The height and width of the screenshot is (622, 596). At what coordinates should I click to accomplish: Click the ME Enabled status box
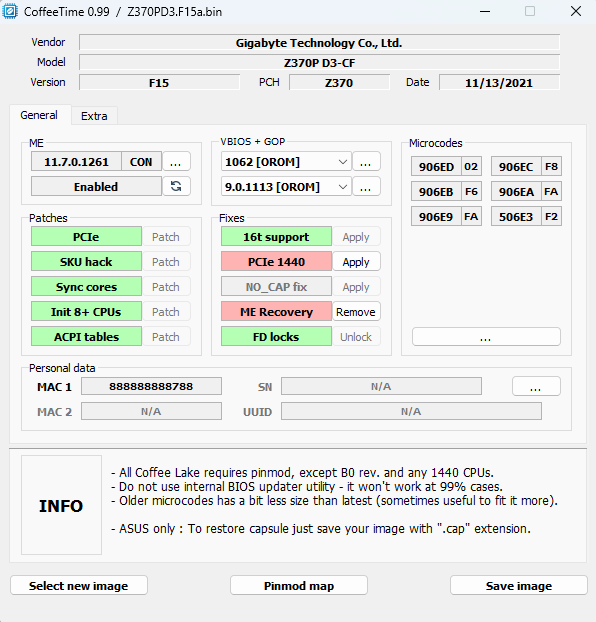[x=96, y=186]
